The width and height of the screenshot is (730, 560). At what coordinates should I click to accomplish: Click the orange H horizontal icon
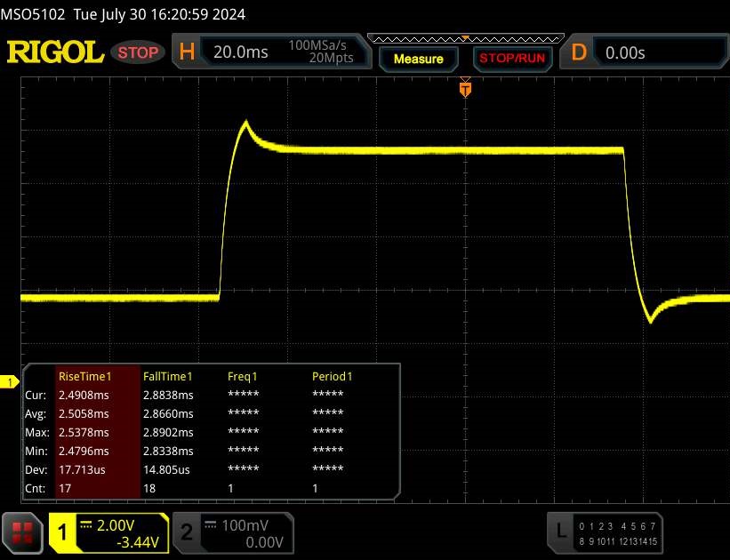pyautogui.click(x=187, y=52)
